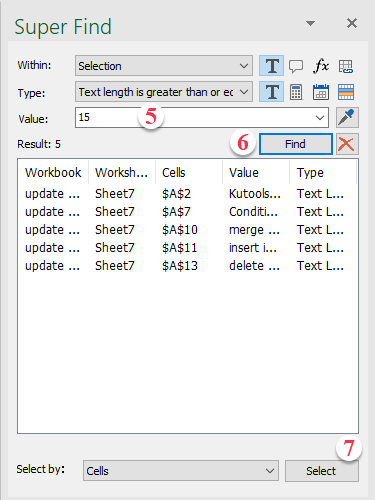Select the date type calendar icon
Screen dimensions: 375x500
(x=321, y=92)
